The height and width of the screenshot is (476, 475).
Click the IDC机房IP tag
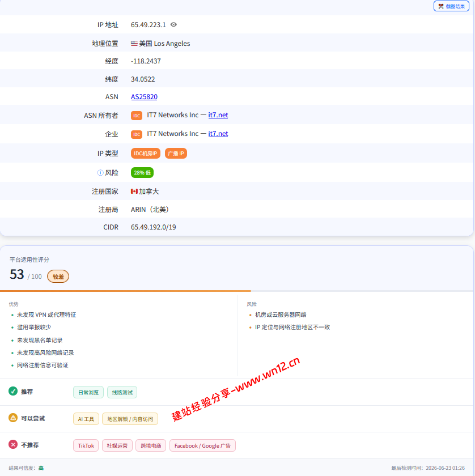(x=146, y=154)
